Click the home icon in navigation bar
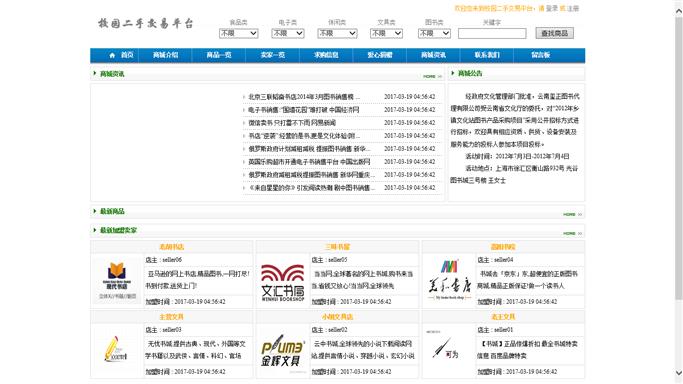Viewport: 683px width, 384px height. (112, 55)
